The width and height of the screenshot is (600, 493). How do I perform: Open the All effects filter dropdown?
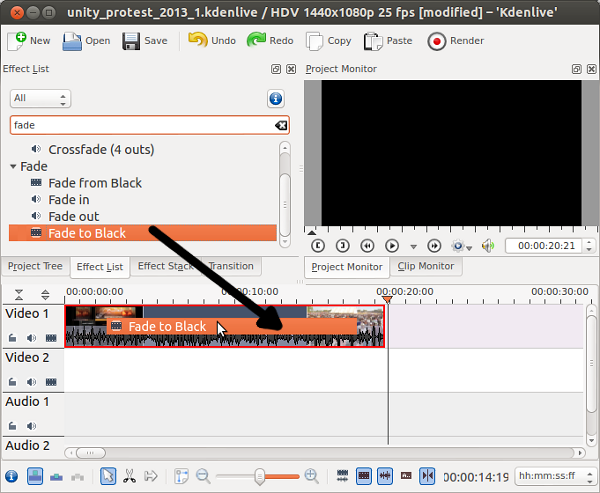click(x=40, y=99)
